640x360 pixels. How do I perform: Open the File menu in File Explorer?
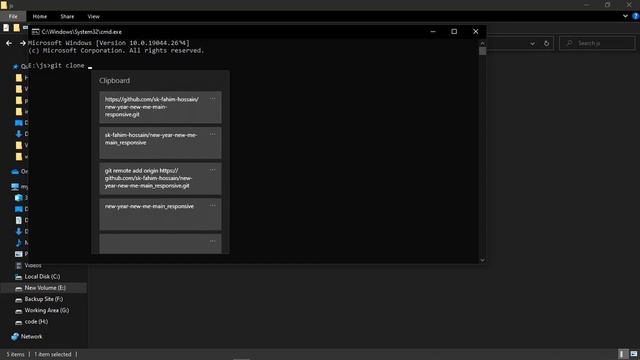tap(13, 16)
